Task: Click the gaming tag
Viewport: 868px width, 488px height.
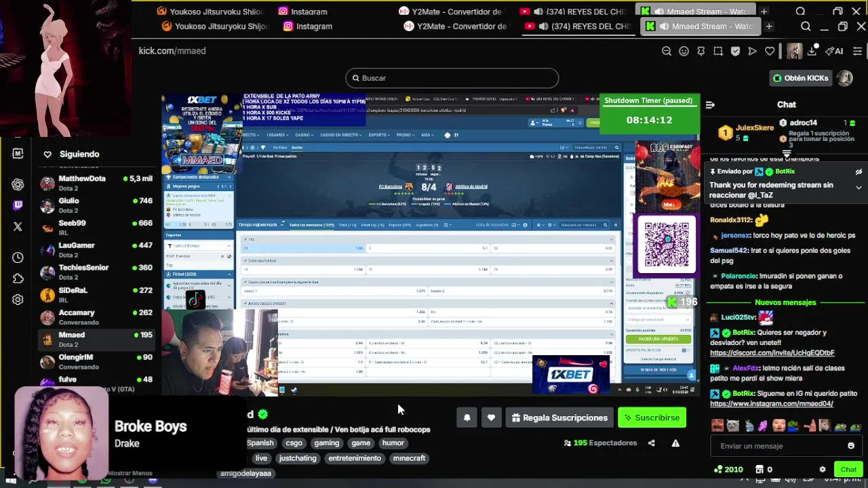Action: [x=326, y=443]
